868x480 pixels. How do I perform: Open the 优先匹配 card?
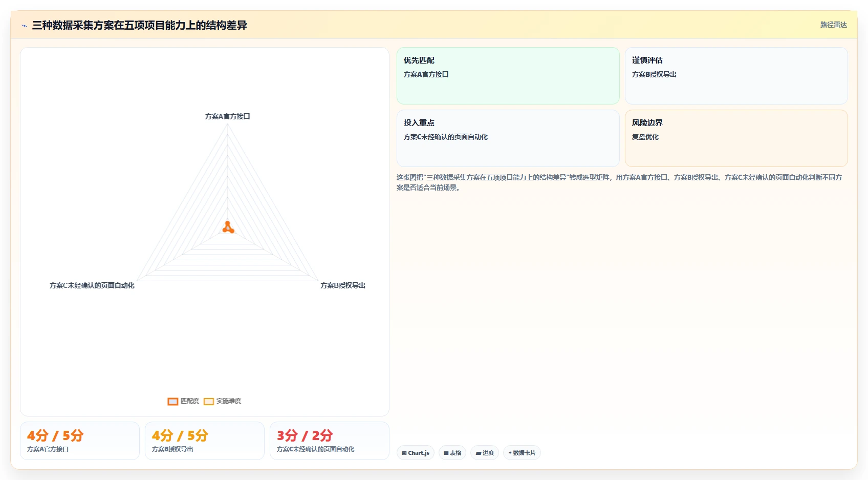[508, 76]
